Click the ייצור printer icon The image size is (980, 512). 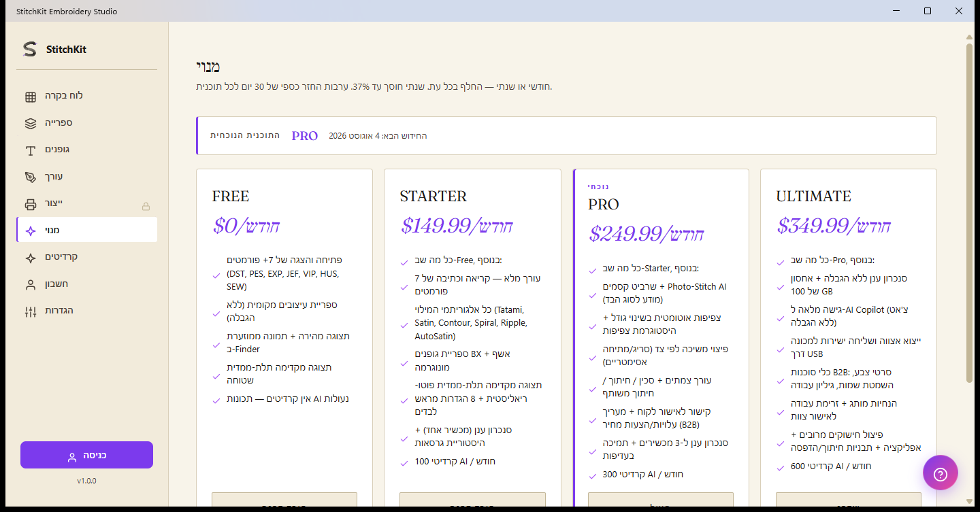[30, 204]
